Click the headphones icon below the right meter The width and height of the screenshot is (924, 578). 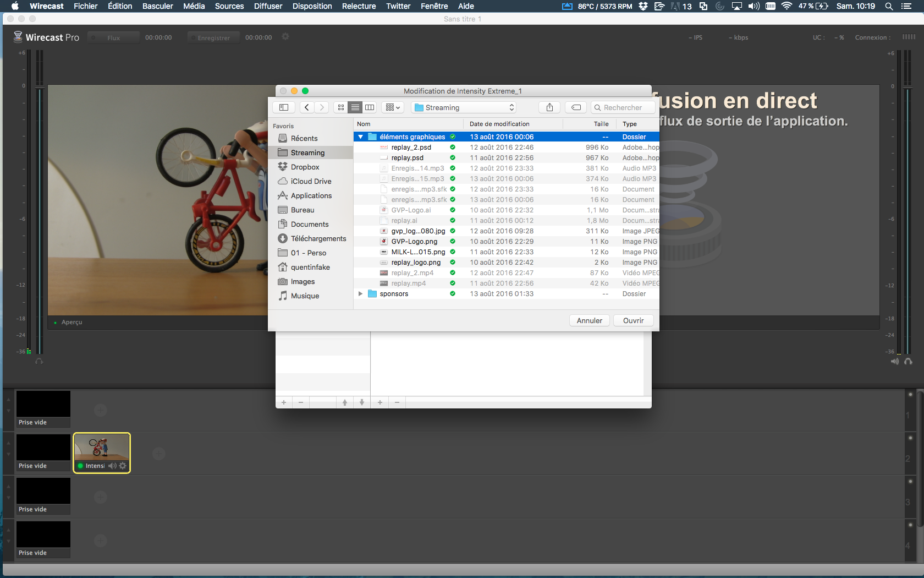coord(908,362)
